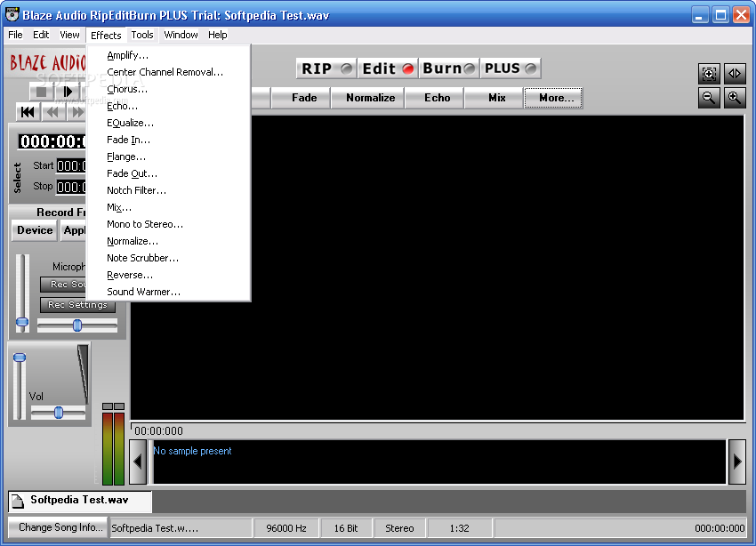Click the 1:32 duration status field

click(x=459, y=528)
